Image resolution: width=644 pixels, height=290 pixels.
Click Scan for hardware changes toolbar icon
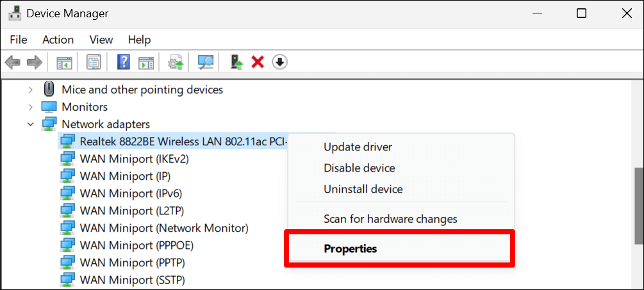pyautogui.click(x=206, y=62)
